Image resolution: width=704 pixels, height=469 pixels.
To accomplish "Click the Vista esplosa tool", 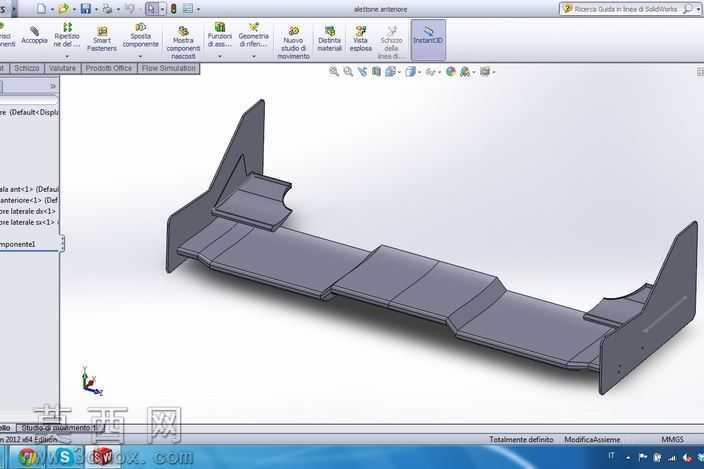I will point(361,39).
